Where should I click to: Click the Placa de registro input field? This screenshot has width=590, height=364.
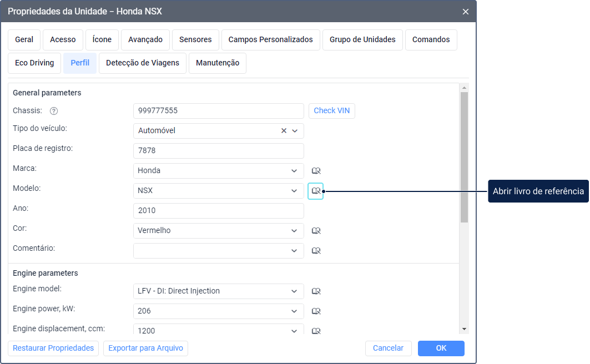(x=219, y=151)
